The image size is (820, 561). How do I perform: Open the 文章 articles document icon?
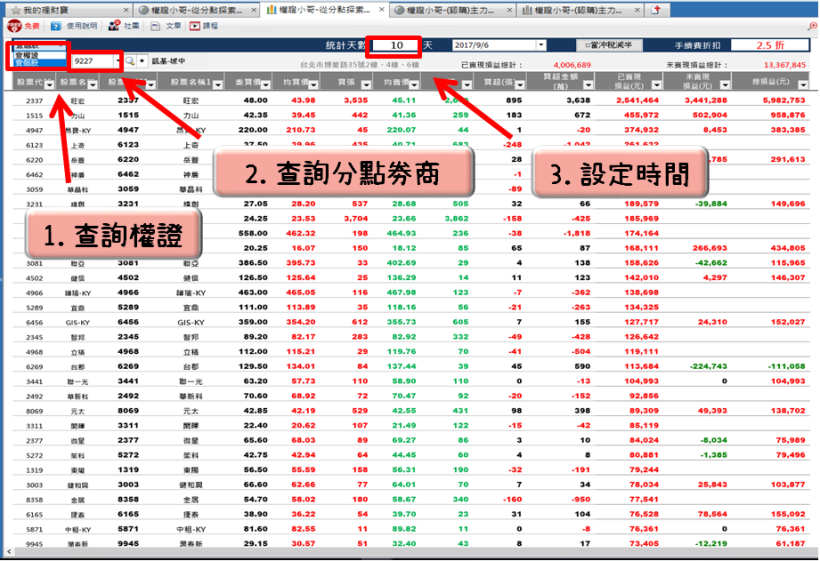pos(155,26)
